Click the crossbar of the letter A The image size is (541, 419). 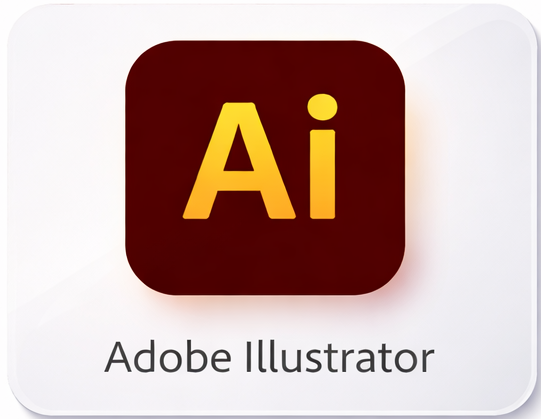[239, 181]
